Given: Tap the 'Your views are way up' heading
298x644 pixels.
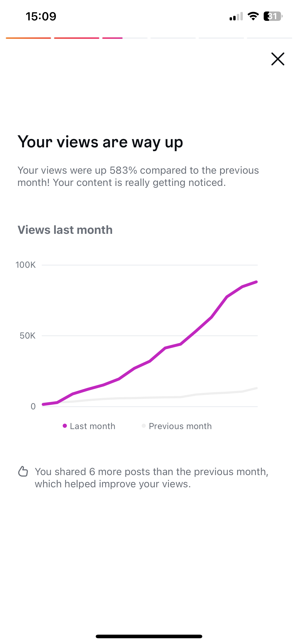Looking at the screenshot, I should (x=100, y=142).
